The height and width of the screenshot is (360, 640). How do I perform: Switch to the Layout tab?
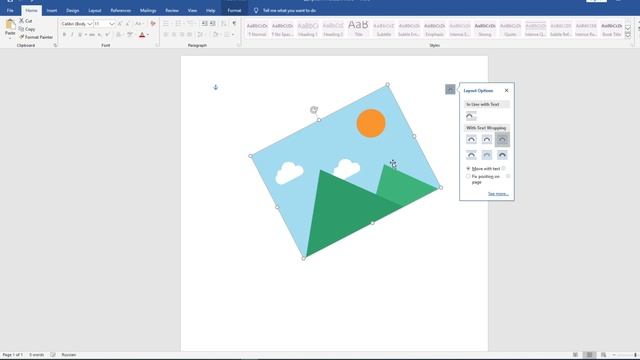(95, 10)
